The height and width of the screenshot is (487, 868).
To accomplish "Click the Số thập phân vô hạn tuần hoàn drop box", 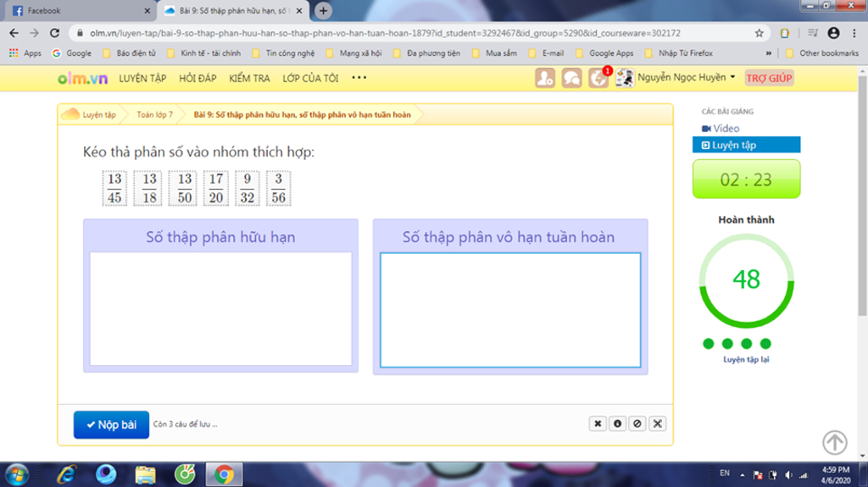I will point(510,310).
